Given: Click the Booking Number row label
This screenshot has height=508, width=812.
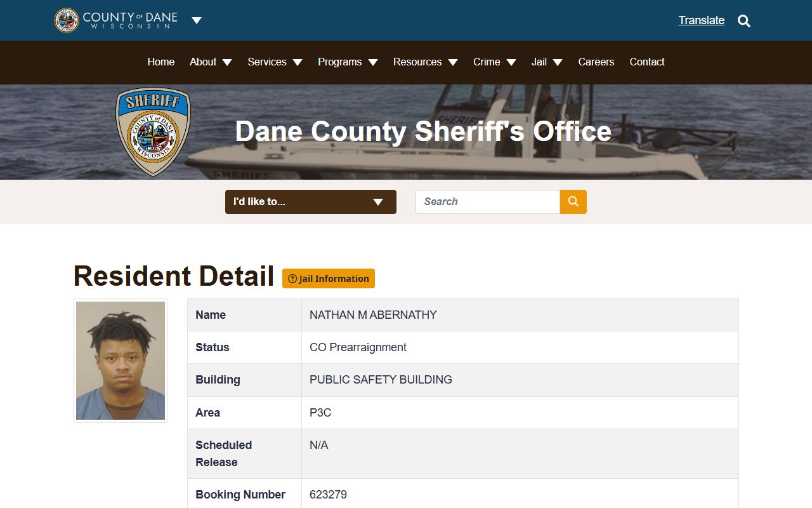Looking at the screenshot, I should (x=240, y=495).
